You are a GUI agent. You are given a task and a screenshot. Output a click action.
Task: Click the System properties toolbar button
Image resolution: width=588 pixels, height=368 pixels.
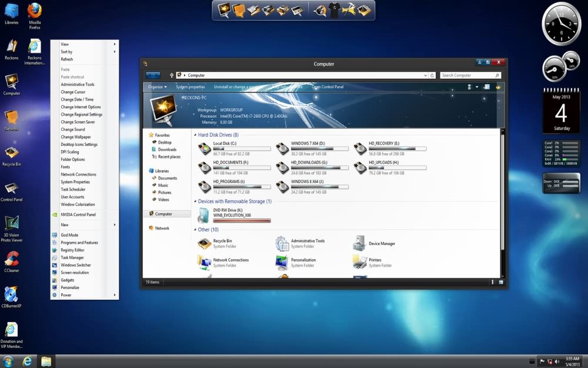pyautogui.click(x=191, y=87)
